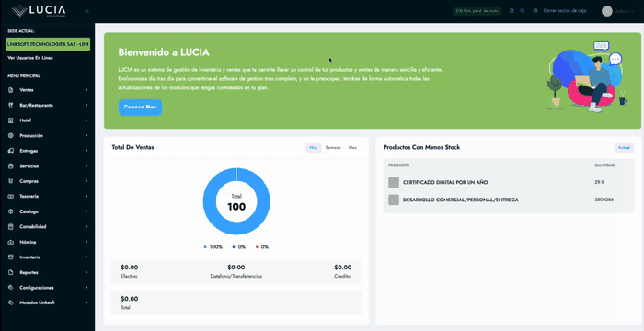Click Cerrar sesion de caja link
The width and height of the screenshot is (644, 331).
(564, 11)
